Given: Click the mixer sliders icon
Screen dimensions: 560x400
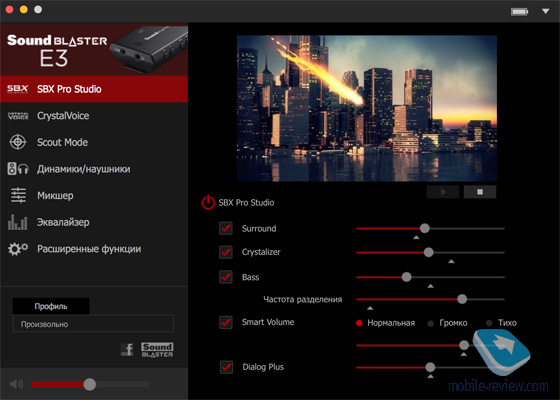Looking at the screenshot, I should coord(18,195).
